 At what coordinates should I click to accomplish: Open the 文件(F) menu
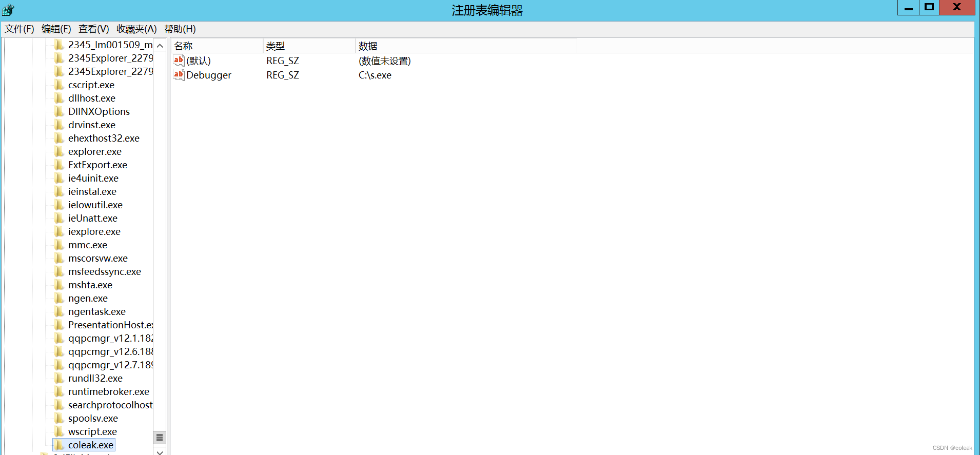19,29
